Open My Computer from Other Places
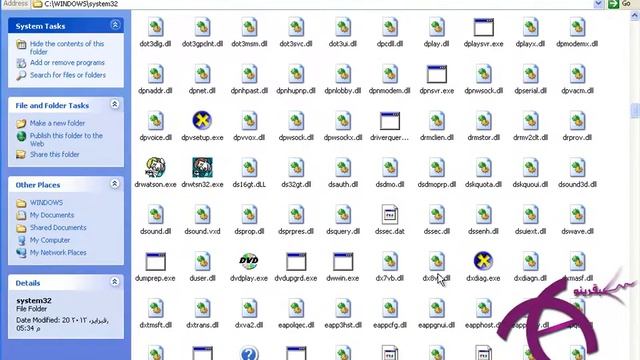The width and height of the screenshot is (640, 360). coord(50,240)
